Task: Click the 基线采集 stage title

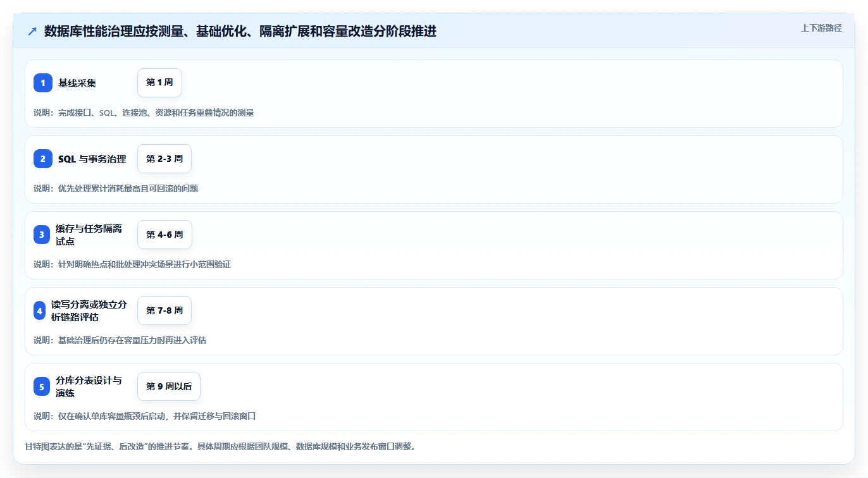Action: (x=77, y=83)
